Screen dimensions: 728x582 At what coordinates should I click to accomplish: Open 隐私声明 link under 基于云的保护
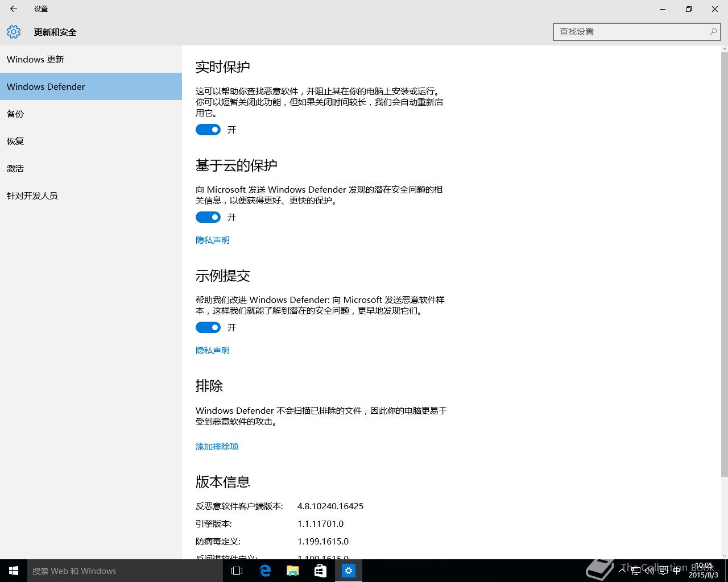click(x=213, y=240)
